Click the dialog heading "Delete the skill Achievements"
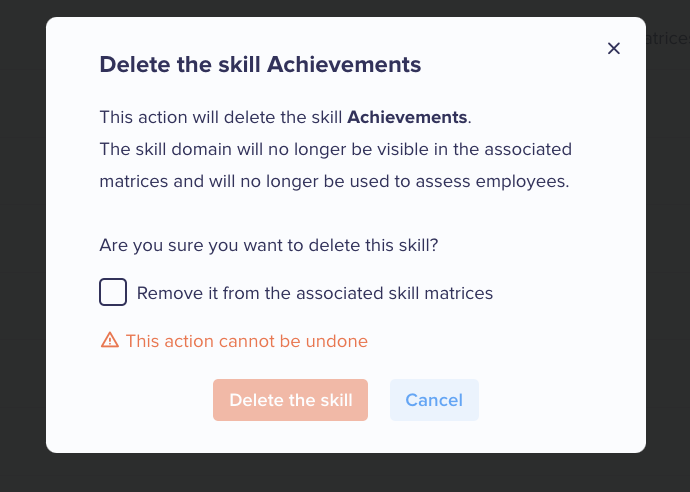The width and height of the screenshot is (690, 492). 260,65
